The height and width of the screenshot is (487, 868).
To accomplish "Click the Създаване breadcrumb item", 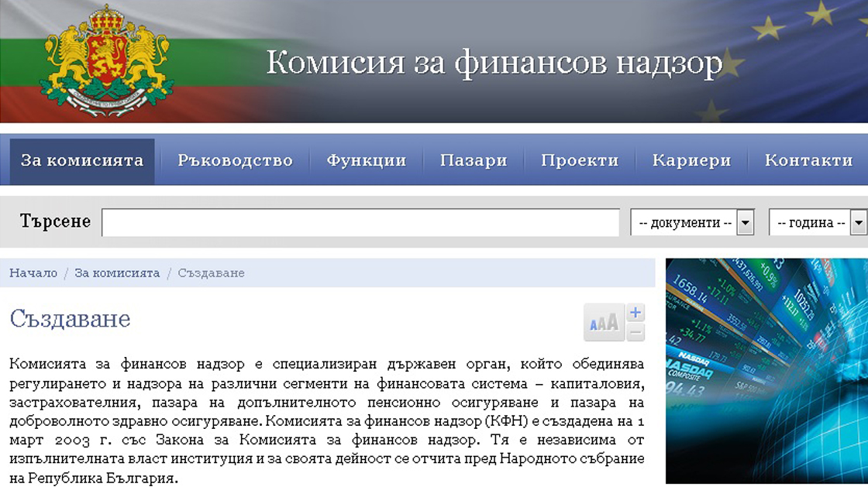I will [211, 273].
